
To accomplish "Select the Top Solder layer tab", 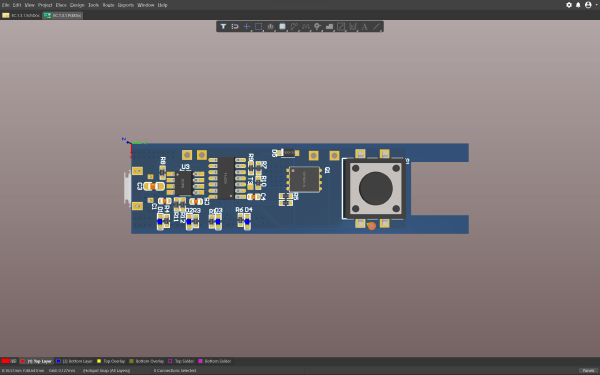I will pyautogui.click(x=181, y=361).
